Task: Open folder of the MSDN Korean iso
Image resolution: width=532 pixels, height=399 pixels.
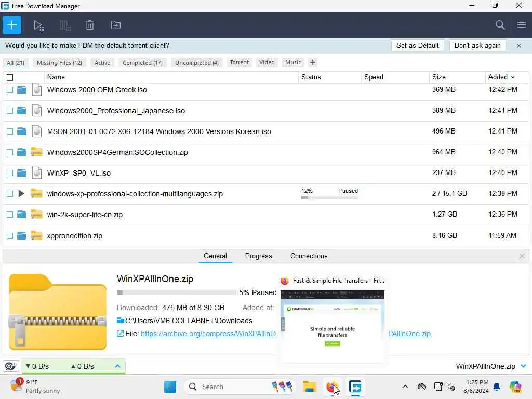Action: (x=21, y=131)
